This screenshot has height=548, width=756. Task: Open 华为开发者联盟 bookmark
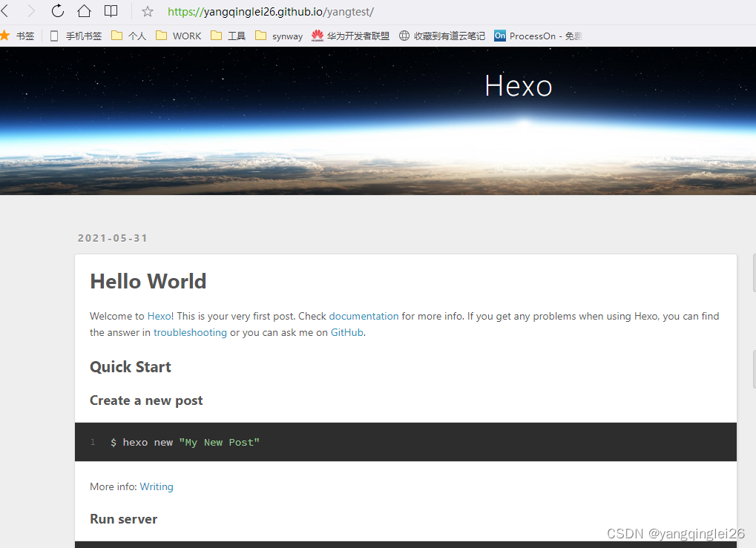click(x=350, y=36)
